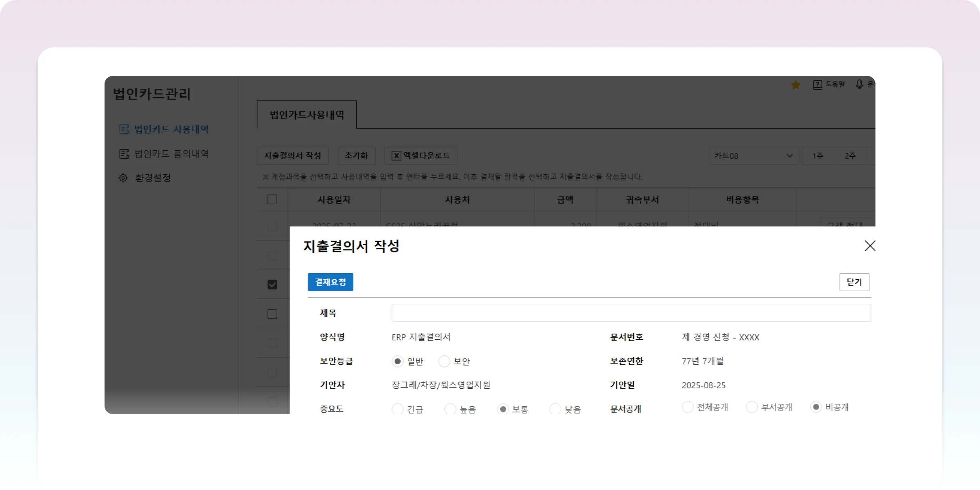Viewport: 980px width, 490px height.
Task: Choose 전체공개 document disclosure option
Action: pyautogui.click(x=688, y=407)
